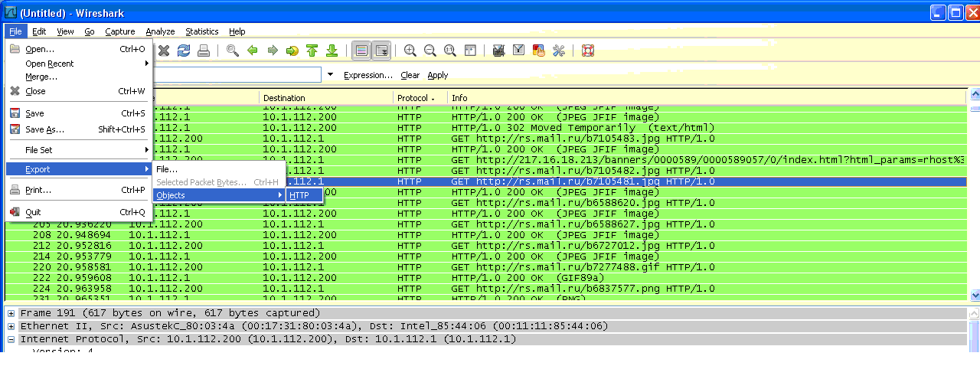Click the Zoom in toolbar icon
Image resolution: width=980 pixels, height=392 pixels.
tap(410, 51)
